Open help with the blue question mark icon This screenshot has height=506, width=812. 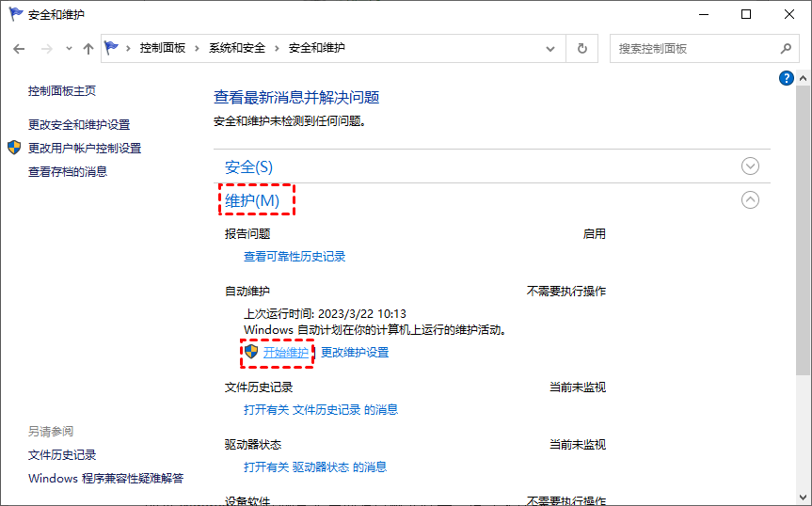pyautogui.click(x=786, y=78)
